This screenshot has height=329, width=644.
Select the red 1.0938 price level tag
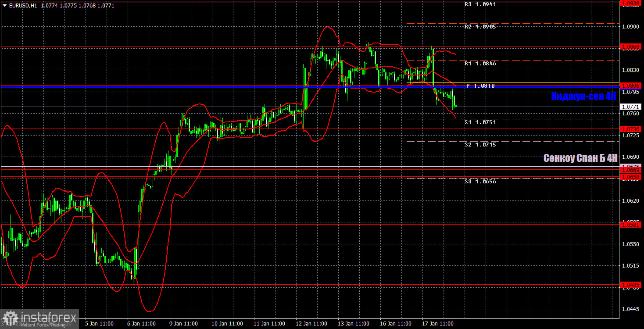pyautogui.click(x=631, y=3)
